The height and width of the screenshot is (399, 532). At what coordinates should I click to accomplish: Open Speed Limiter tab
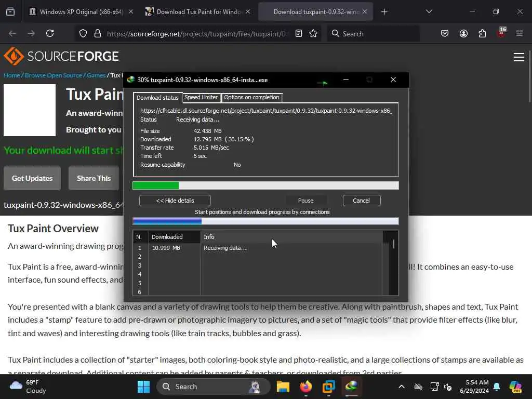[x=201, y=97]
